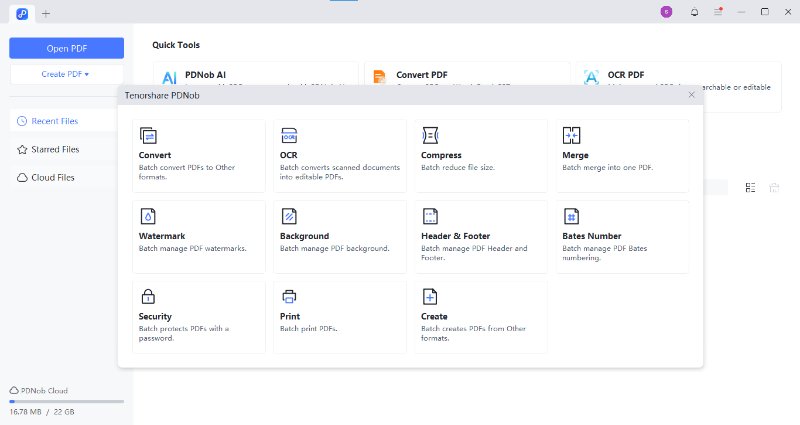The image size is (800, 425).
Task: Open the Compress tool icon
Action: (430, 136)
